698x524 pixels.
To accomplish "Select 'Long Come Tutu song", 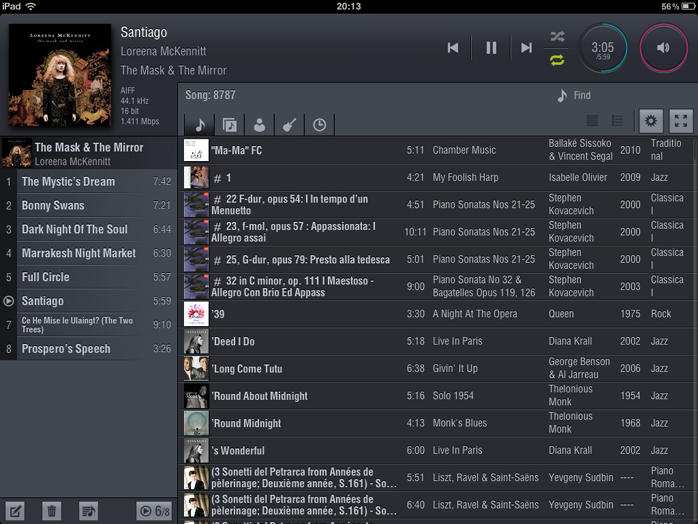I will pos(438,369).
